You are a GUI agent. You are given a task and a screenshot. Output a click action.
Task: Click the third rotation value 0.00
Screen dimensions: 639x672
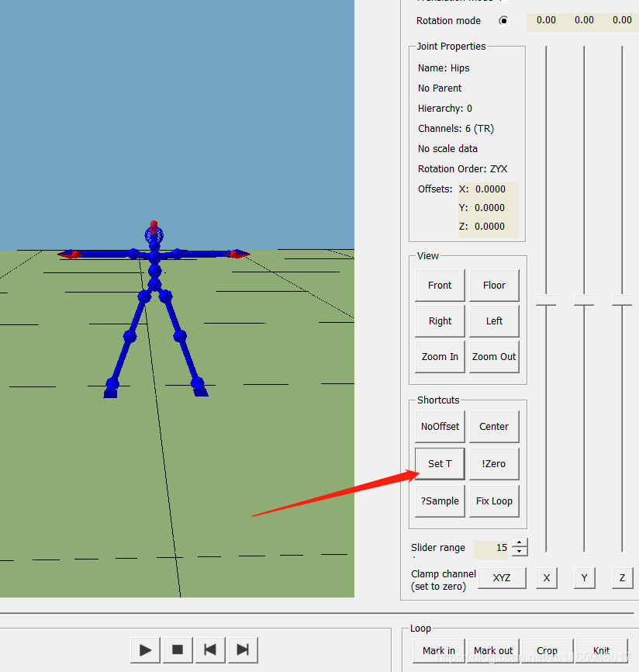[x=622, y=20]
